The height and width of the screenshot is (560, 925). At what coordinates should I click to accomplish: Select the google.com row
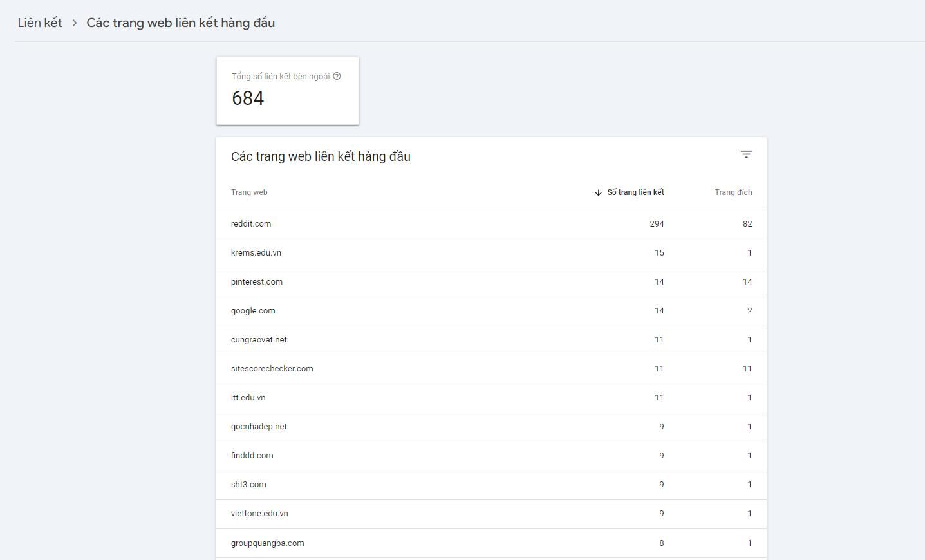(491, 311)
